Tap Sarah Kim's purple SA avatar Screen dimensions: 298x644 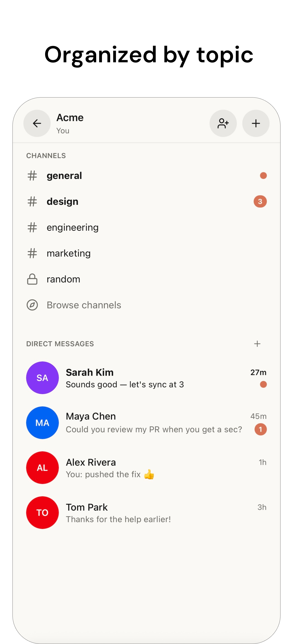tap(42, 378)
